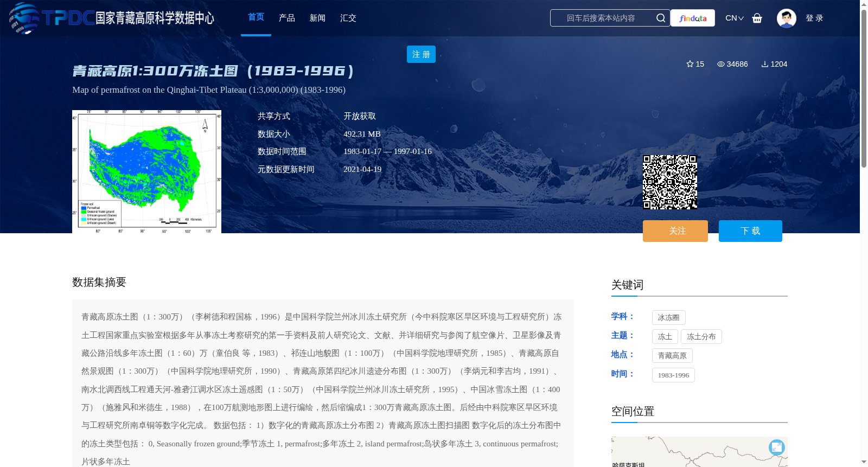Image resolution: width=868 pixels, height=467 pixels.
Task: Open the 新闻 menu item
Action: click(317, 18)
